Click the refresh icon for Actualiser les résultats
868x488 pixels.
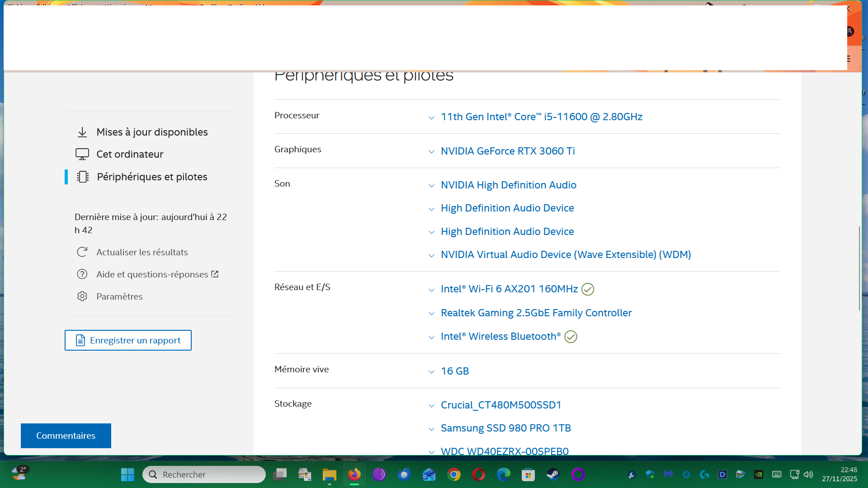82,252
